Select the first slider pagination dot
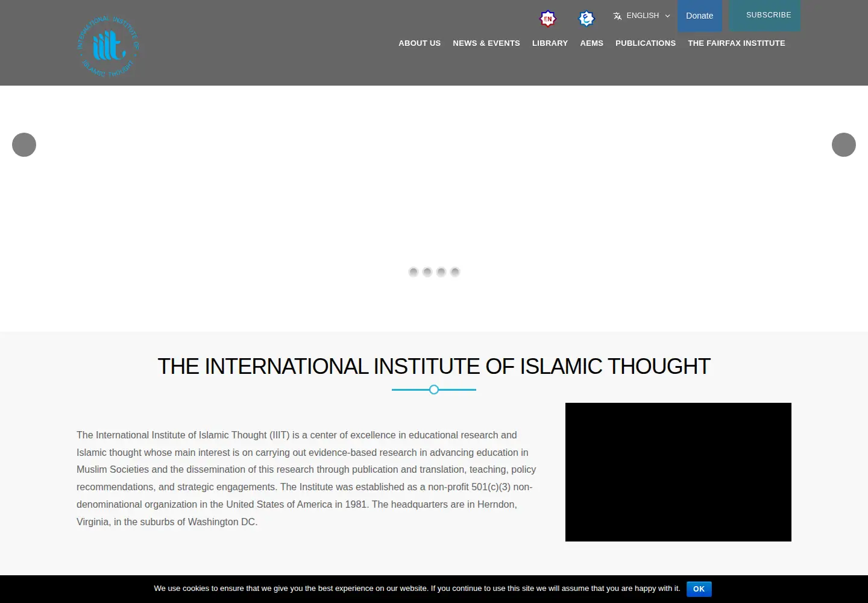The width and height of the screenshot is (868, 603). click(x=413, y=272)
